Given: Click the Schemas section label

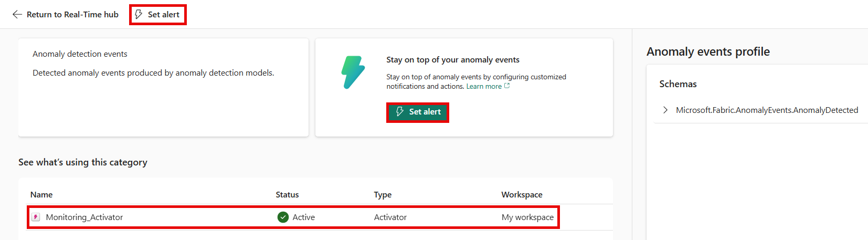Looking at the screenshot, I should pyautogui.click(x=678, y=84).
